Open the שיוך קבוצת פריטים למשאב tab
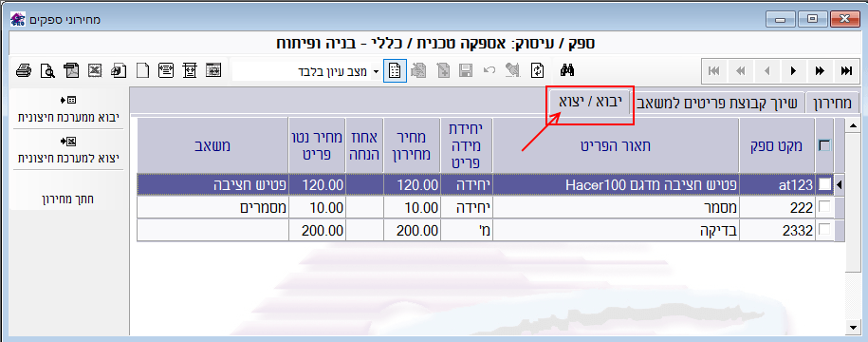Image resolution: width=868 pixels, height=342 pixels. (x=717, y=104)
